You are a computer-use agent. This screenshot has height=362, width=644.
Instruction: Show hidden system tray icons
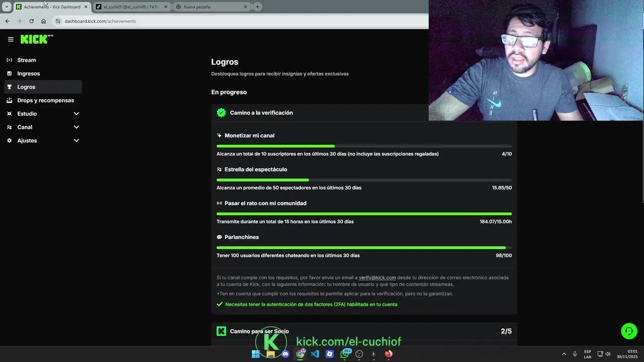click(564, 354)
